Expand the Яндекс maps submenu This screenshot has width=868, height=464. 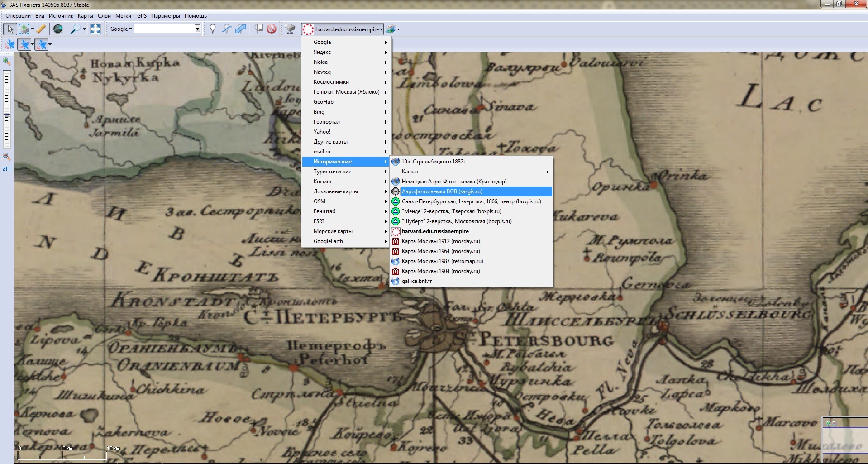tap(346, 52)
